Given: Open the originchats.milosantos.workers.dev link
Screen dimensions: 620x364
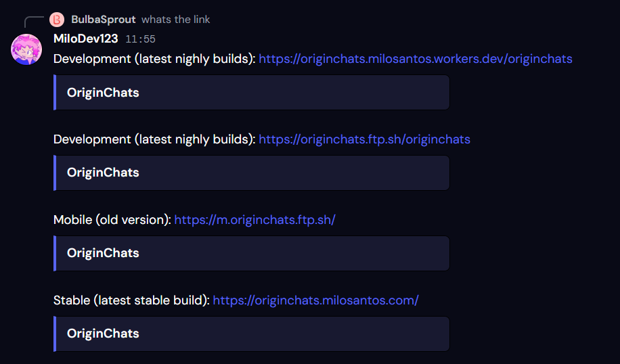Looking at the screenshot, I should [415, 59].
